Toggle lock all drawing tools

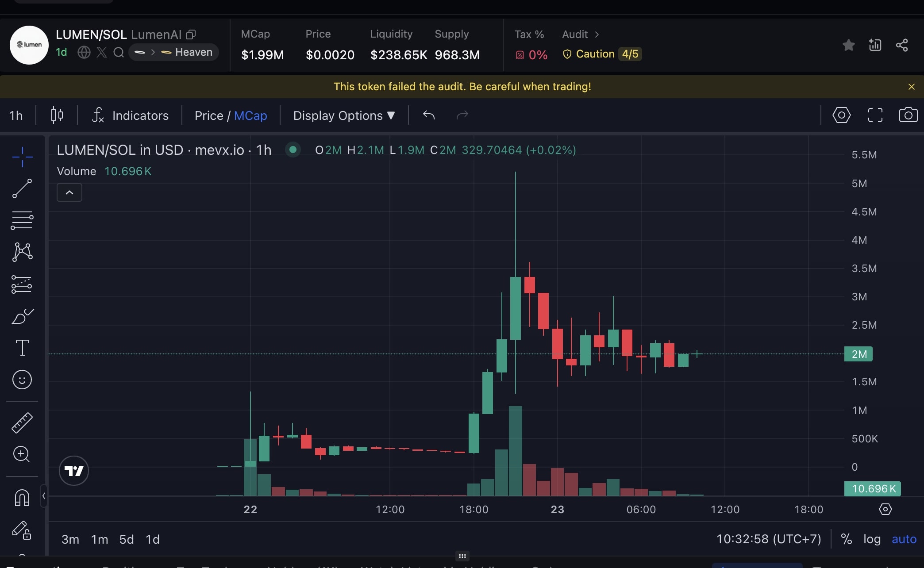click(22, 530)
